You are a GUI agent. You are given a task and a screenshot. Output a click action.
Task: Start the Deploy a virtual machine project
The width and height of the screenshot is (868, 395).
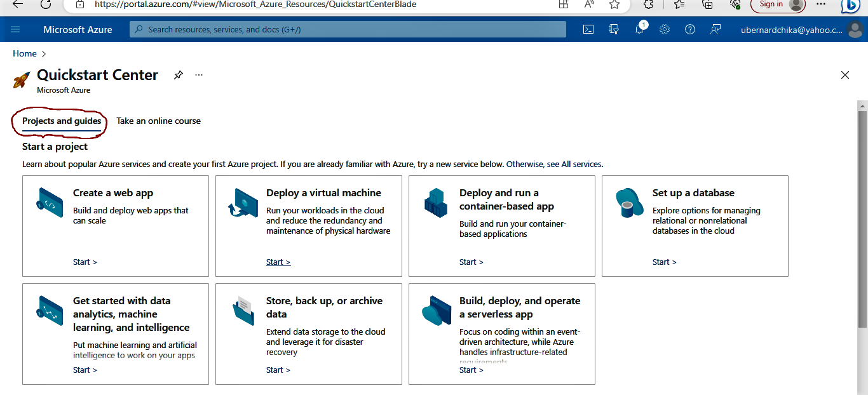click(x=278, y=262)
